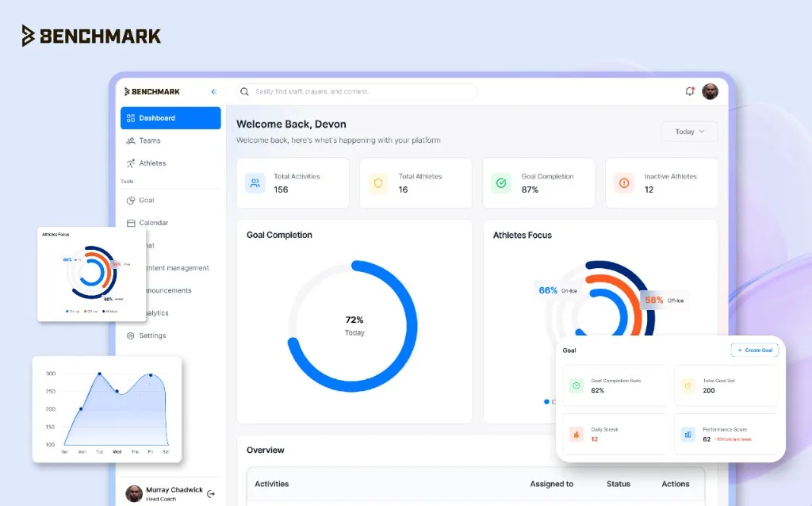Screen dimensions: 812x506
Task: Click the Total Goal Set yellow icon
Action: [688, 385]
